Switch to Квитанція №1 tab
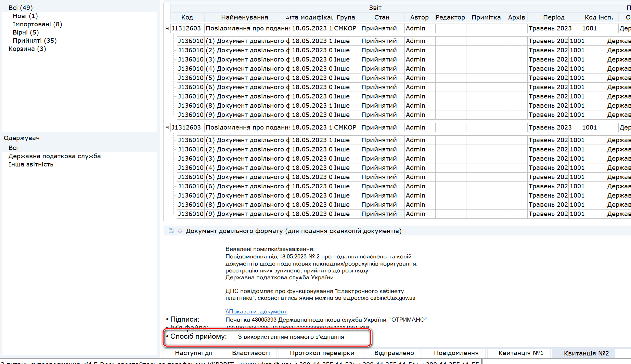The height and width of the screenshot is (364, 631). pos(520,353)
